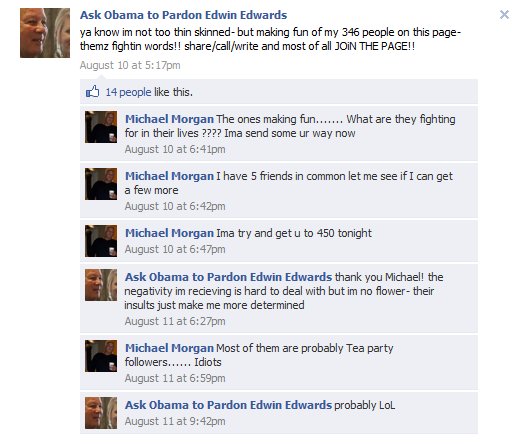Click the August 11 at 6:27pm timestamp

[175, 321]
